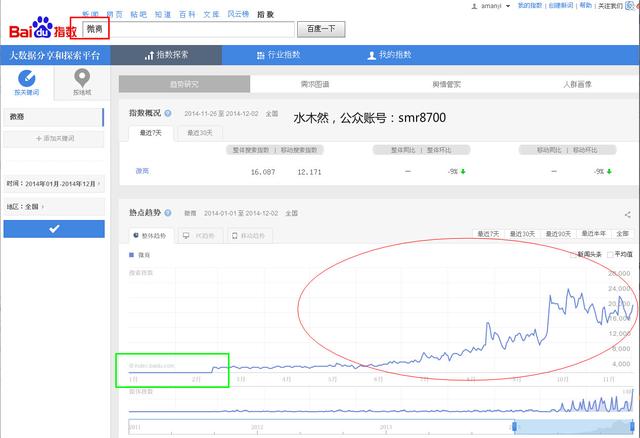
Task: Select the 移动趋势 chart tab
Action: pyautogui.click(x=250, y=236)
